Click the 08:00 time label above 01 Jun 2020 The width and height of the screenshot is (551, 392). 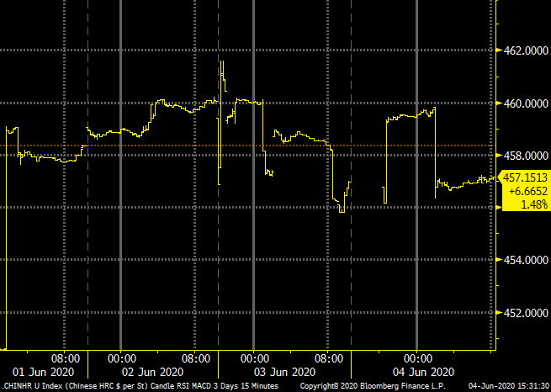point(66,358)
